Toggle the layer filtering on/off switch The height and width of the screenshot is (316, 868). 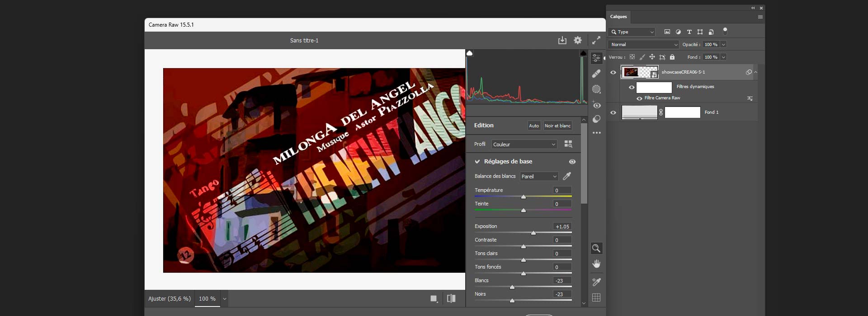click(725, 31)
